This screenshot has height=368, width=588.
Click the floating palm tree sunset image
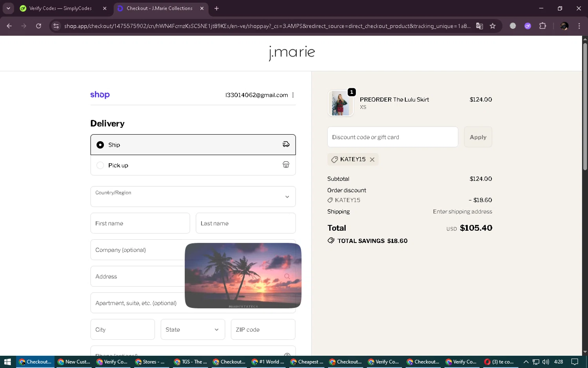point(243,275)
